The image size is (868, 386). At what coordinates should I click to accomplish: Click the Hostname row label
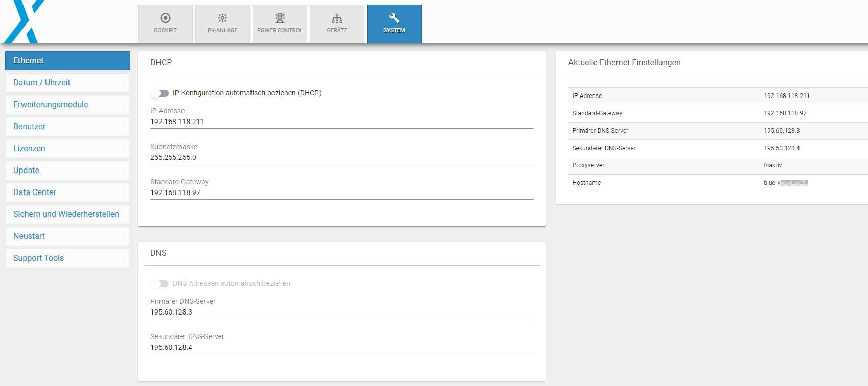[586, 183]
